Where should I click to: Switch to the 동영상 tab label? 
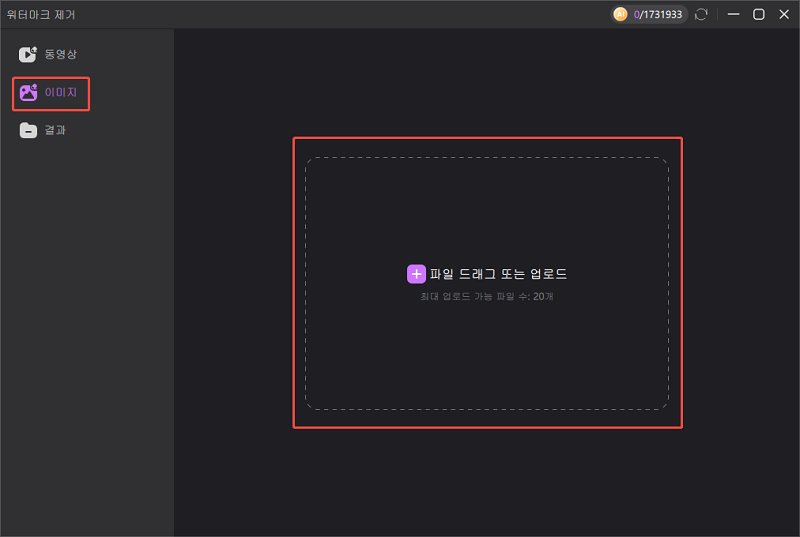[x=60, y=54]
